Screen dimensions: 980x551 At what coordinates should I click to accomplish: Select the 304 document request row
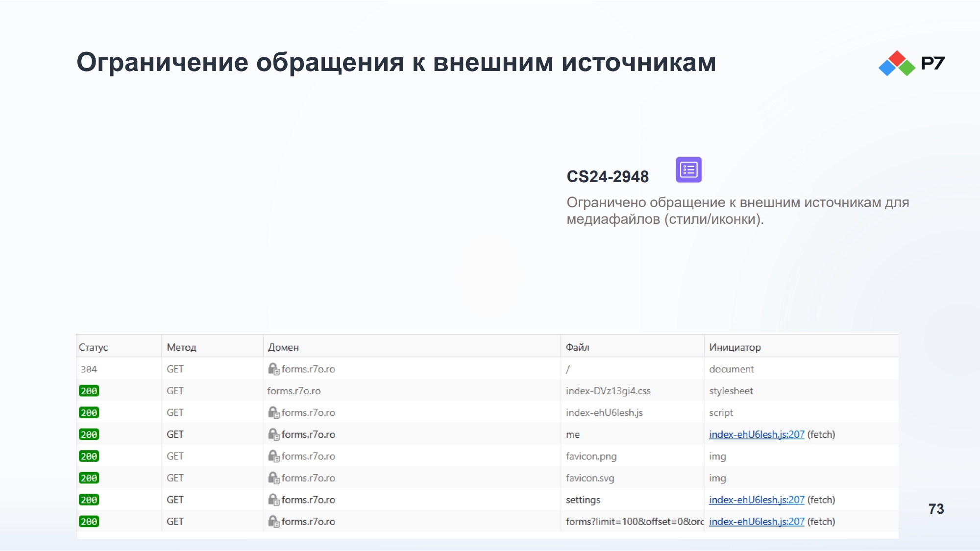tap(487, 369)
